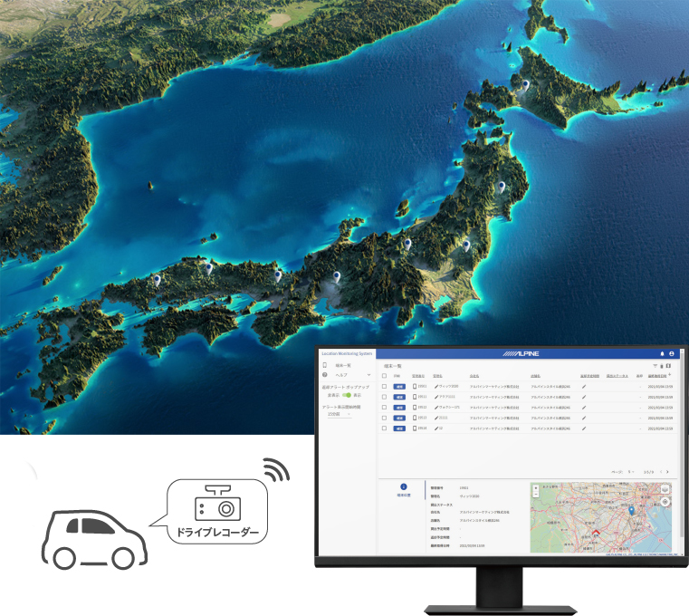This screenshot has height=616, width=689.
Task: Click the name pencil icon in fourth row
Action: pyautogui.click(x=436, y=418)
